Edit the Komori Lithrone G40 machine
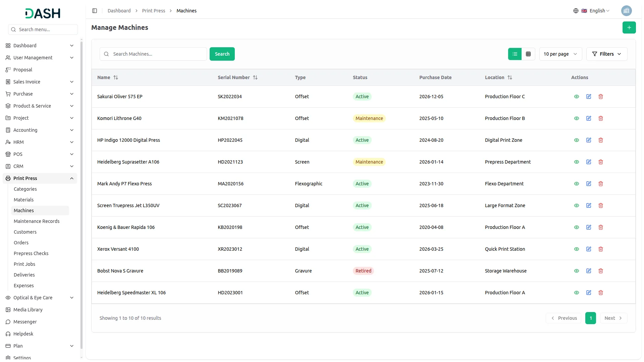Screen dimensions: 644x362 point(589,118)
